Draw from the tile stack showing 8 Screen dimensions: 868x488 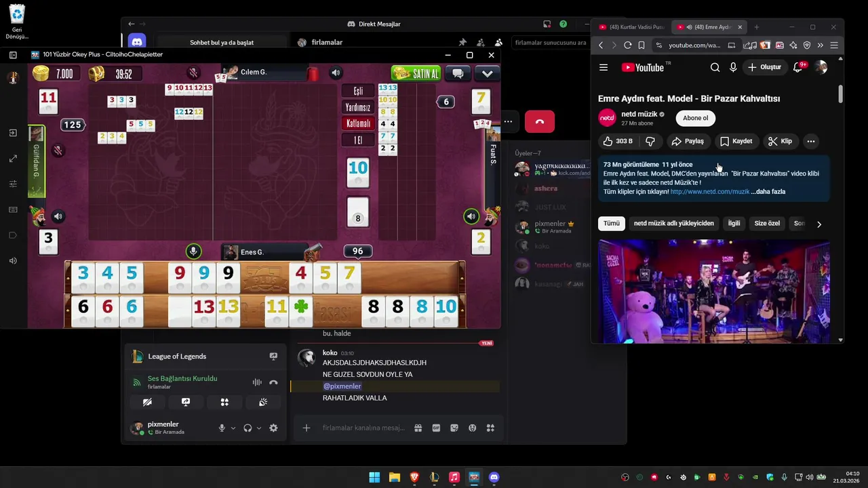click(x=358, y=211)
